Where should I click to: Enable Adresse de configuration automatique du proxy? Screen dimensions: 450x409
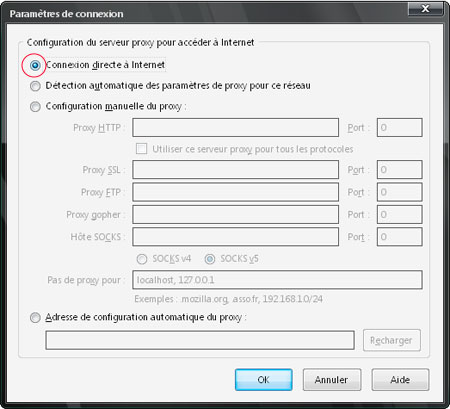(35, 317)
